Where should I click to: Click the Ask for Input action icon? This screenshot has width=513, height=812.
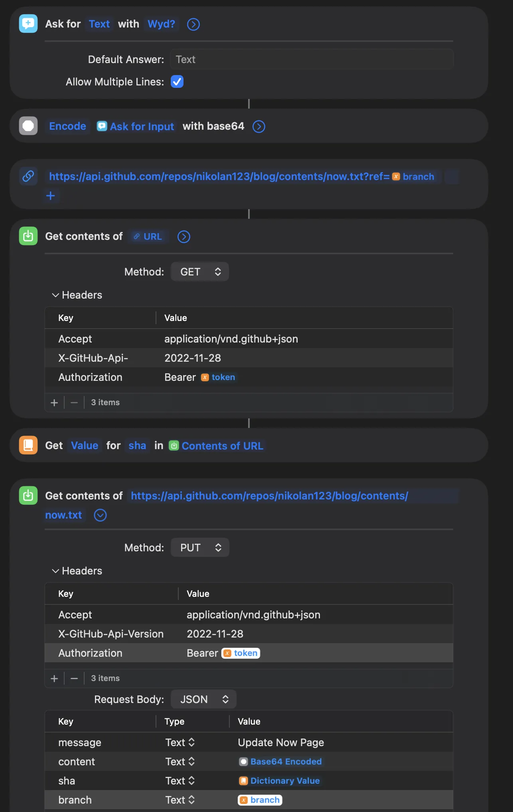tap(28, 24)
